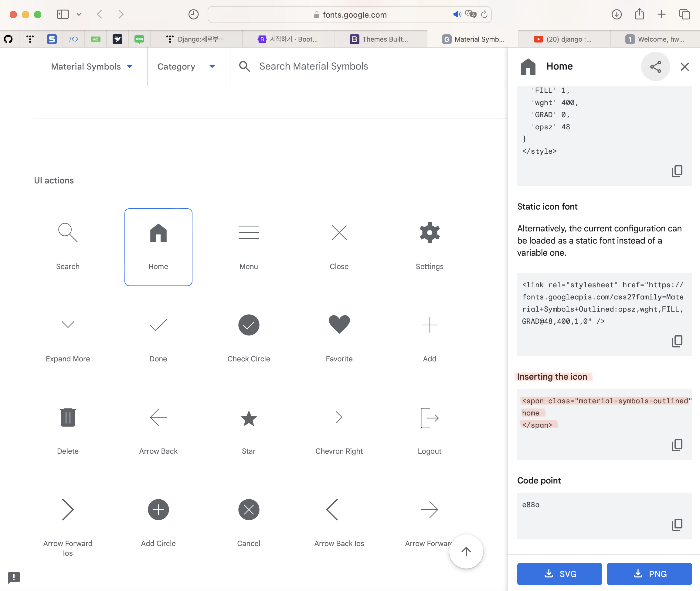
Task: Expand the Category dropdown
Action: point(186,66)
